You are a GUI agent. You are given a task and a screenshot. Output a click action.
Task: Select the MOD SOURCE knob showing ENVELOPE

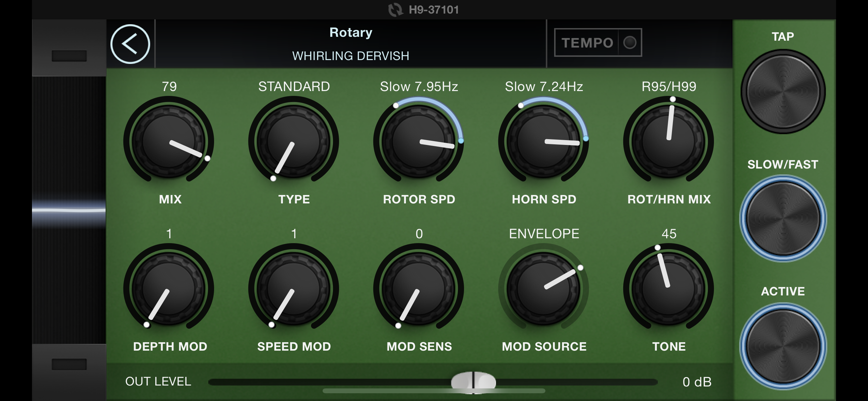tap(543, 288)
